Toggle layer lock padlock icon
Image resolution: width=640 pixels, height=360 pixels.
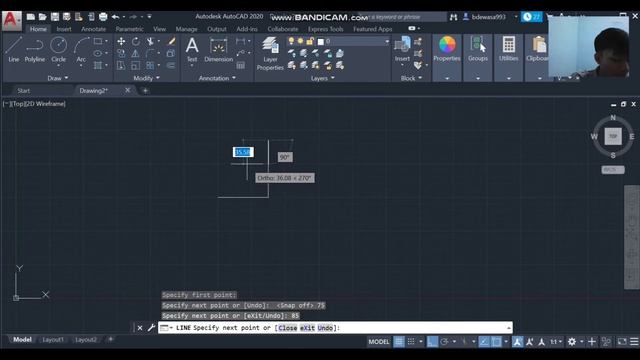310,41
